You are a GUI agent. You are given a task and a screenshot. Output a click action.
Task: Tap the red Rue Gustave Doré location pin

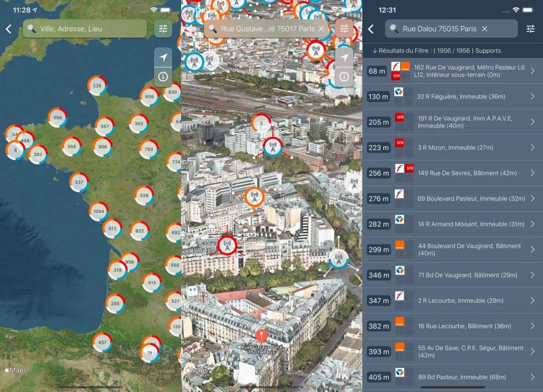[261, 336]
